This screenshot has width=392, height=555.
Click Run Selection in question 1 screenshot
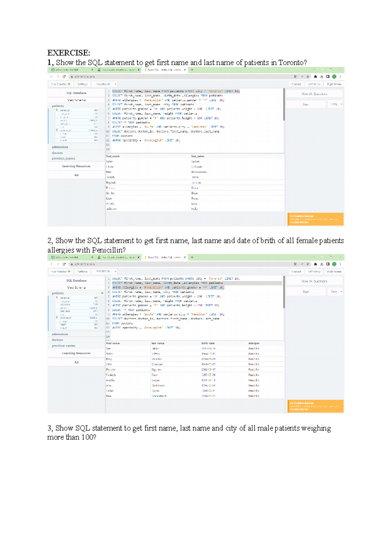coord(61,84)
